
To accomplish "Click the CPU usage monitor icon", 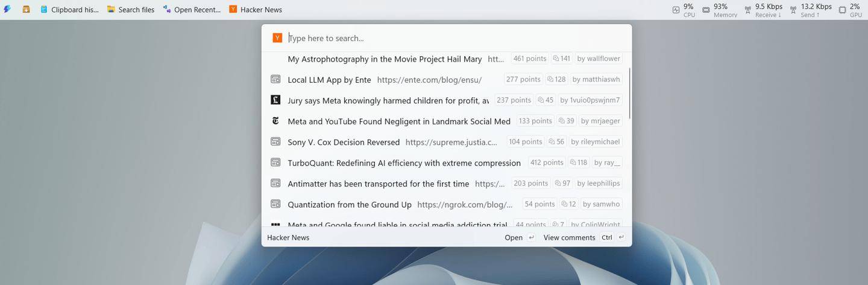I will tap(676, 10).
